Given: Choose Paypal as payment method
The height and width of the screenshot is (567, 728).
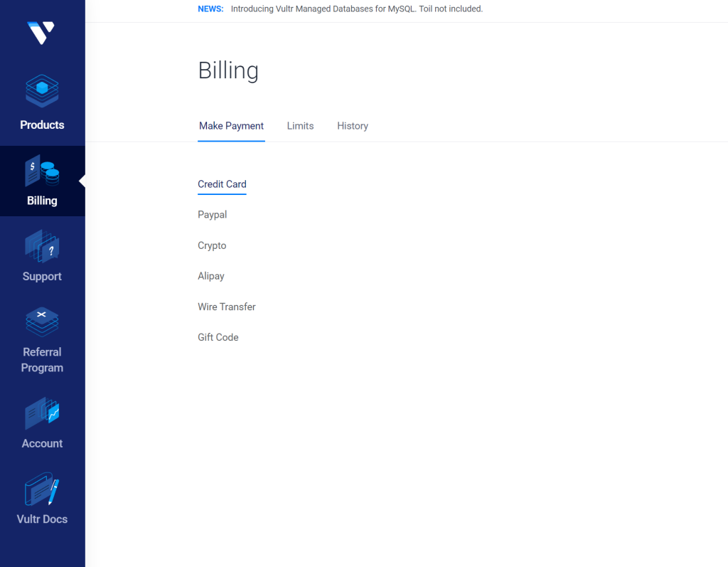Looking at the screenshot, I should pyautogui.click(x=212, y=215).
